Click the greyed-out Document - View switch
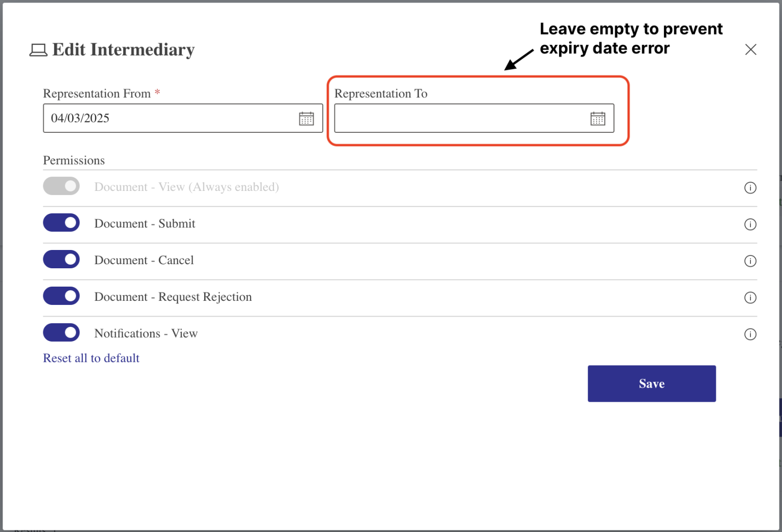Viewport: 782px width, 532px height. (x=61, y=186)
